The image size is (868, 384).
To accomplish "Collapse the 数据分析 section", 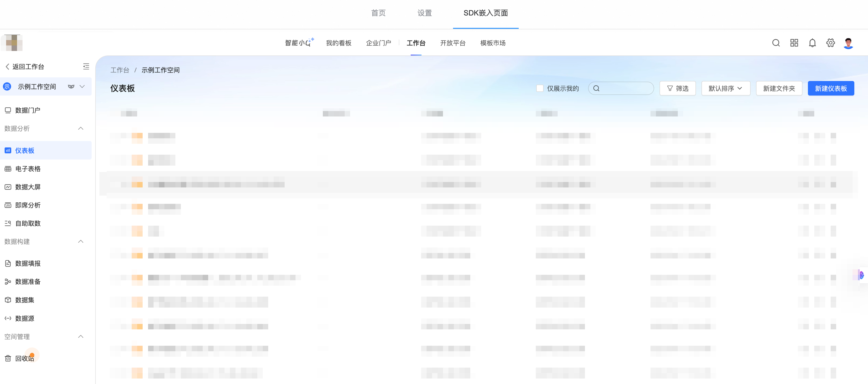I will 81,128.
